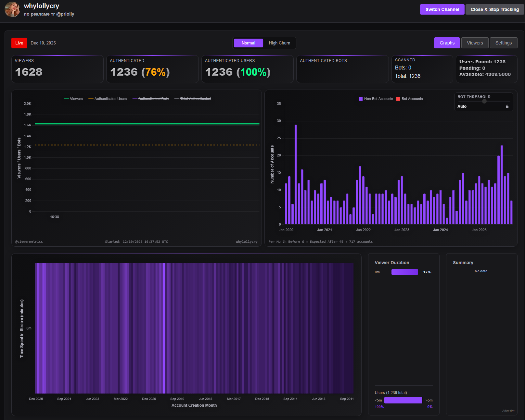This screenshot has width=525, height=420.
Task: Hide the Viewers line in legend
Action: (73, 99)
